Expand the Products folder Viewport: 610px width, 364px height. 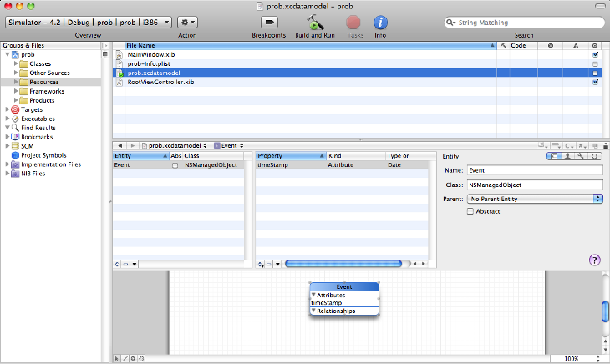pyautogui.click(x=16, y=100)
